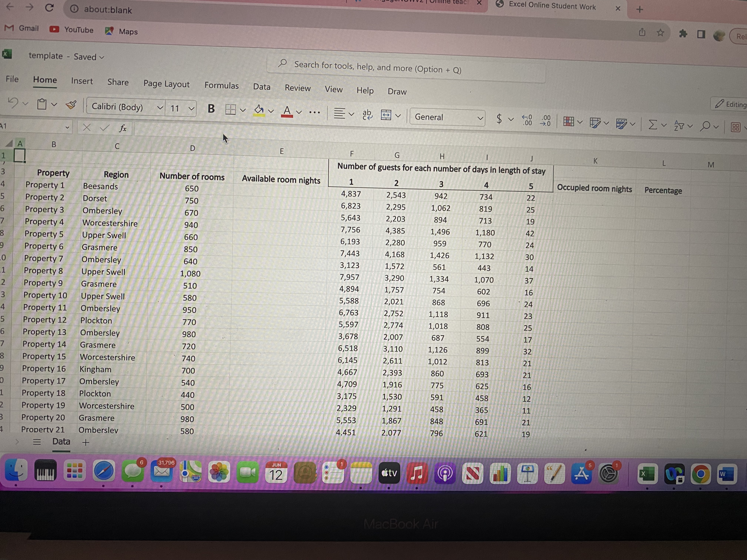Image resolution: width=747 pixels, height=560 pixels.
Task: Switch to the Formulas ribbon tab
Action: pyautogui.click(x=221, y=85)
